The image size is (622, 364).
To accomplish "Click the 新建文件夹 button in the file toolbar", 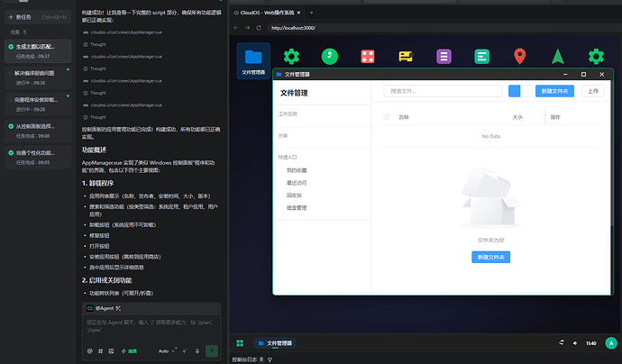I will pos(554,91).
